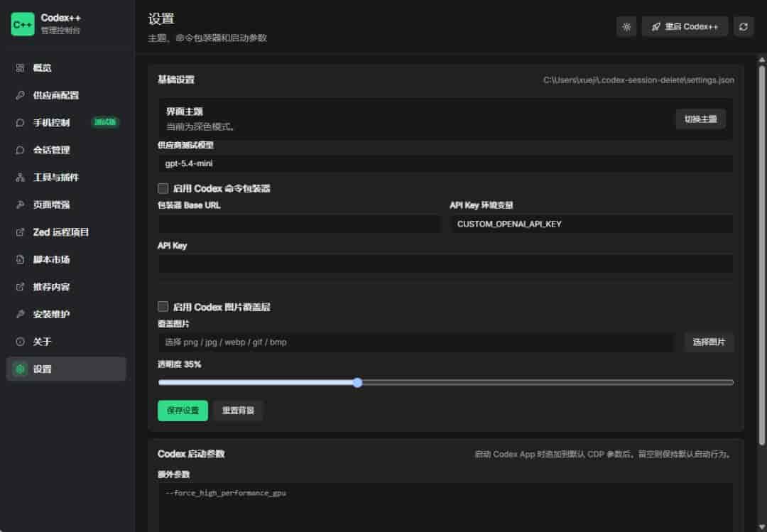
Task: Click the vertical scrollbar thumb
Action: coord(761,254)
